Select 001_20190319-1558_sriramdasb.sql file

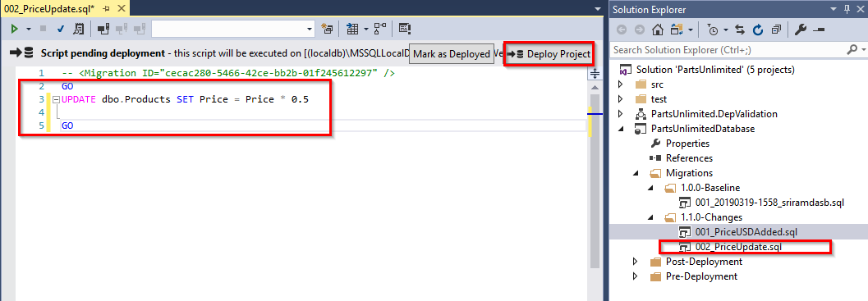[769, 203]
